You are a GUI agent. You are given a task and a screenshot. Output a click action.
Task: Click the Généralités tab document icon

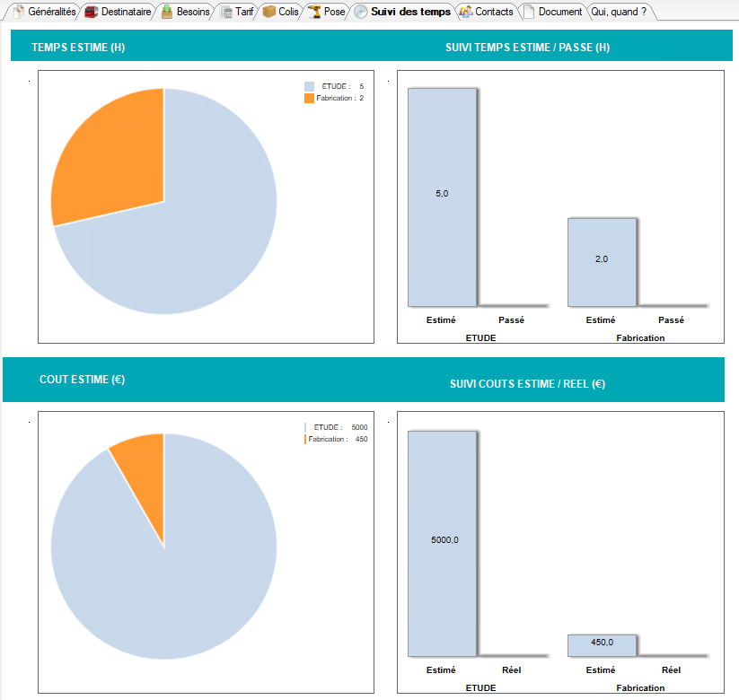coord(18,12)
